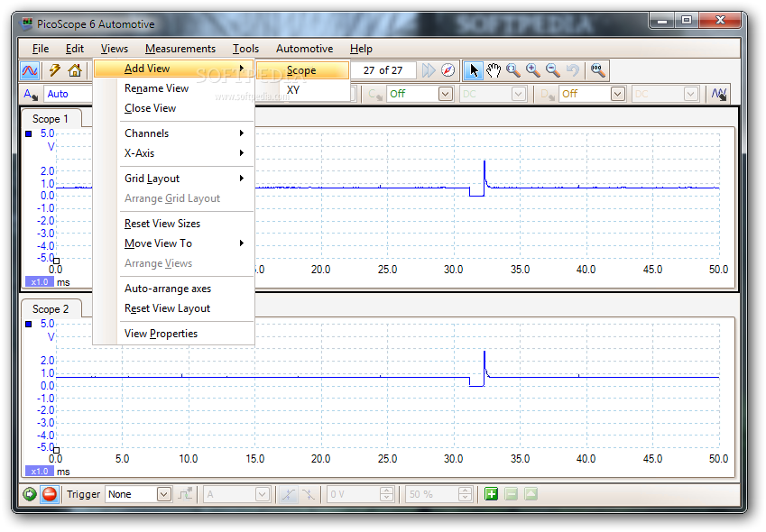Switch to the Scope 1 tab
Screen dimensions: 766x532
[x=51, y=119]
